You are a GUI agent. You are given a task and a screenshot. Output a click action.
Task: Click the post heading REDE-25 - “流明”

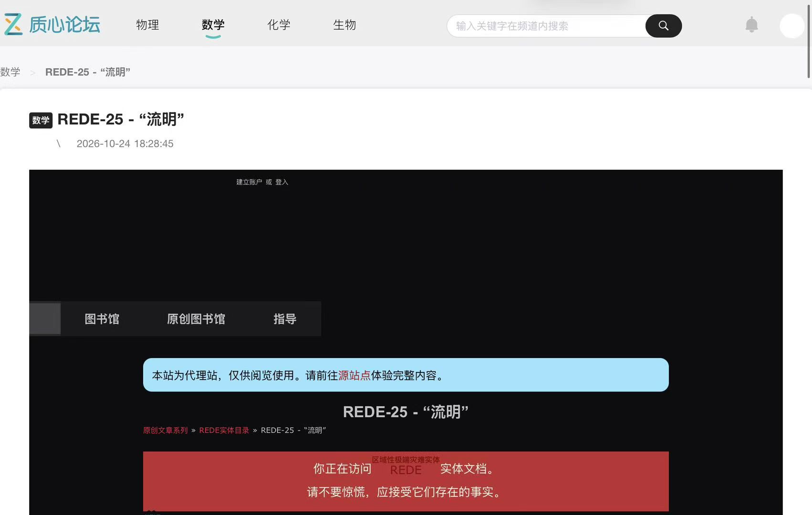tap(121, 119)
